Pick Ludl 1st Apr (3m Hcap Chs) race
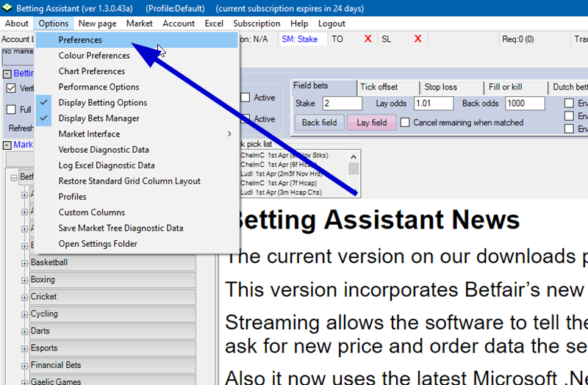588x385 pixels. click(x=281, y=192)
